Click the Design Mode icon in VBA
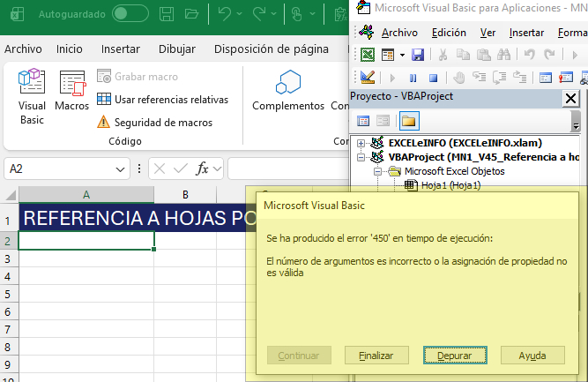This screenshot has width=588, height=382. click(368, 78)
